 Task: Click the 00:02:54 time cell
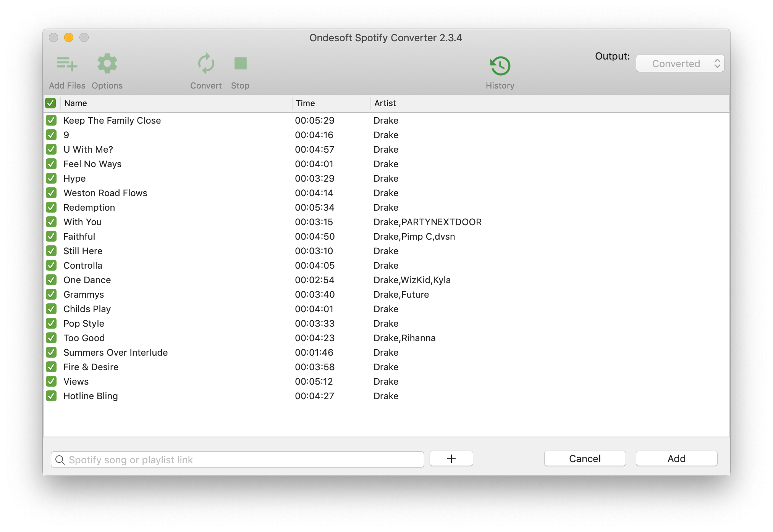(x=314, y=280)
